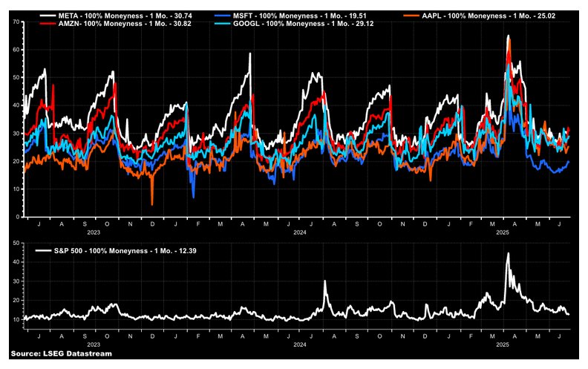Click the cyan GOOGL legend line swatch
588x369 pixels.
(223, 24)
